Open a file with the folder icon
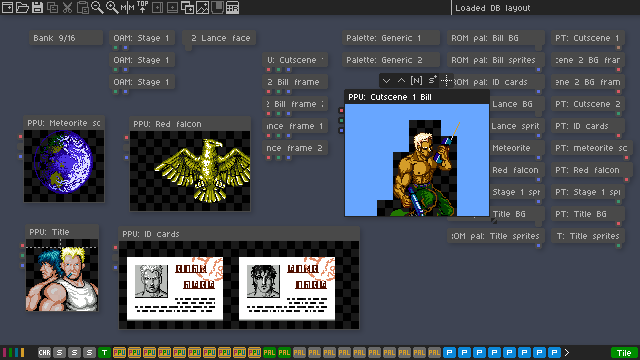 click(x=22, y=7)
